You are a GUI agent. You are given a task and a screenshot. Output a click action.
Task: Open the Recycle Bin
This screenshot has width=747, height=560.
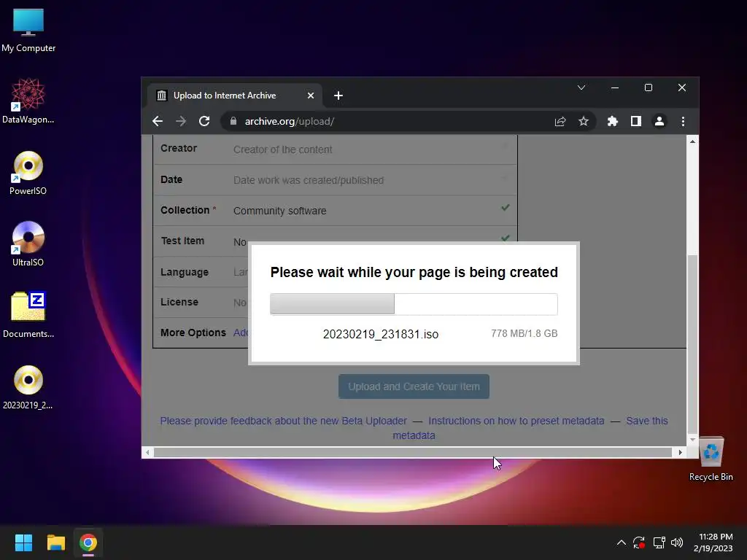tap(711, 459)
